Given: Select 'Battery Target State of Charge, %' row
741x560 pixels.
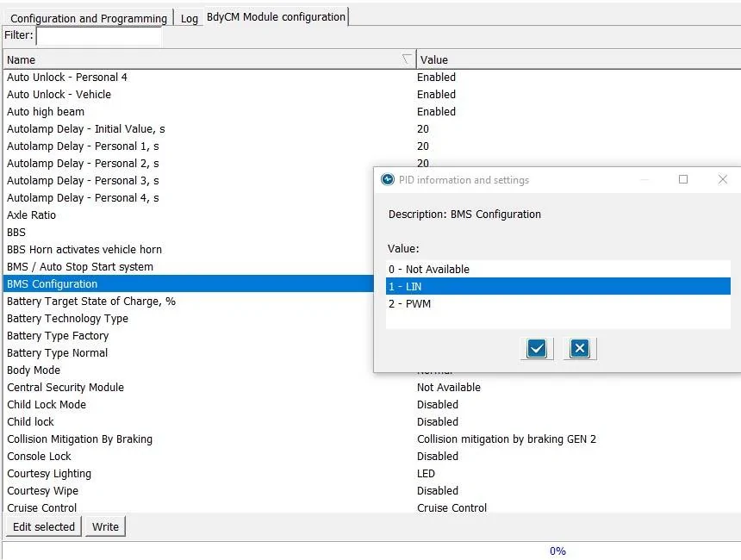Looking at the screenshot, I should [189, 301].
